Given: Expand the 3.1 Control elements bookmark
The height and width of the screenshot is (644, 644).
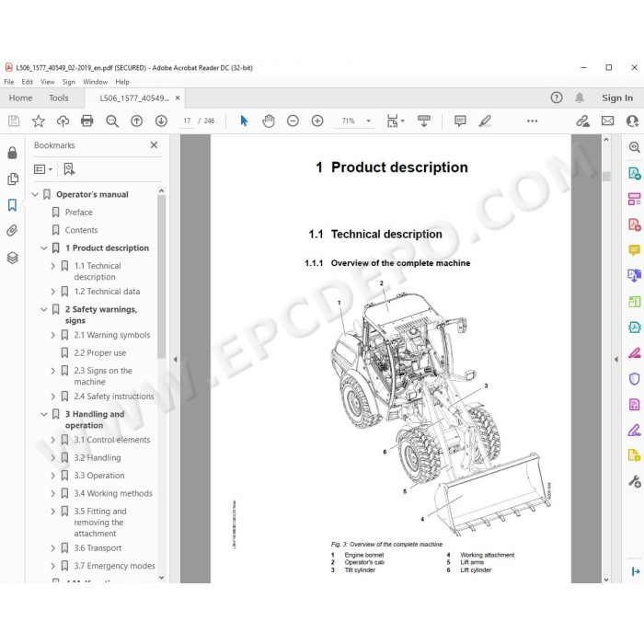Looking at the screenshot, I should point(52,440).
